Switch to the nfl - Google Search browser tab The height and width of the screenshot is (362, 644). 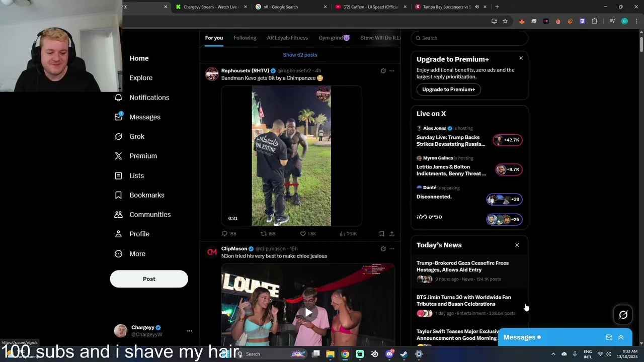click(x=290, y=7)
